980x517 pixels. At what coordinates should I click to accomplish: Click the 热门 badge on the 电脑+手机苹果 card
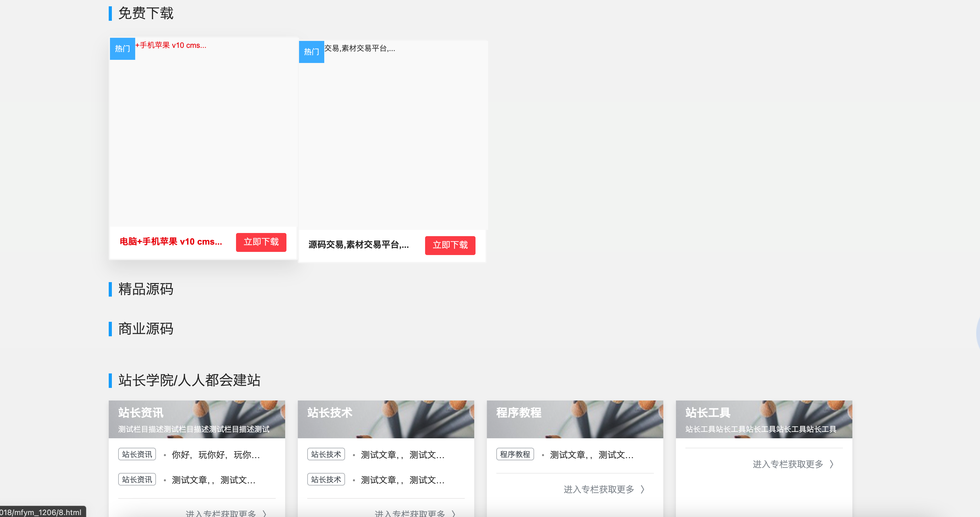pos(123,49)
